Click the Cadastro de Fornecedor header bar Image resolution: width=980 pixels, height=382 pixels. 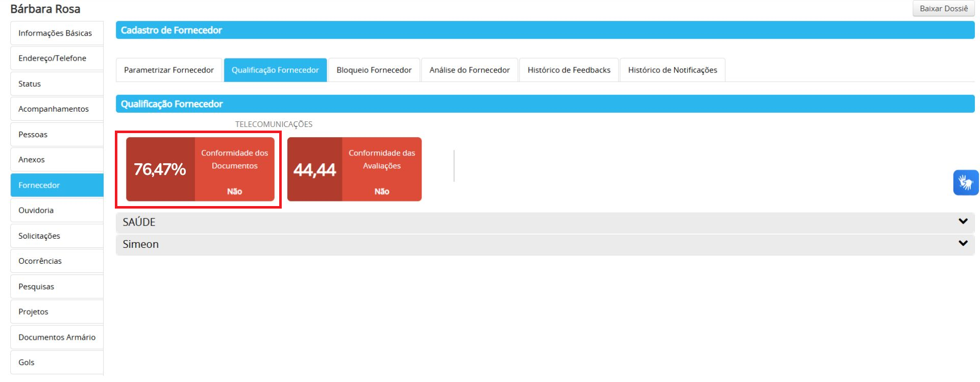545,30
